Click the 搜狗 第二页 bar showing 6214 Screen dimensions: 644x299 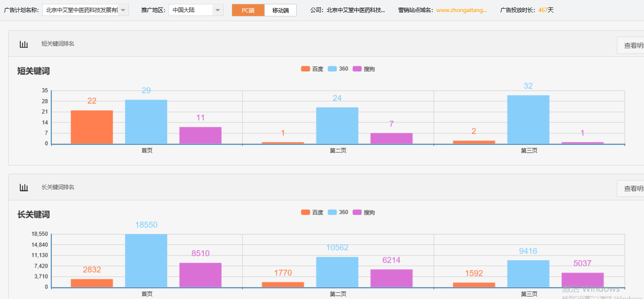pos(391,278)
